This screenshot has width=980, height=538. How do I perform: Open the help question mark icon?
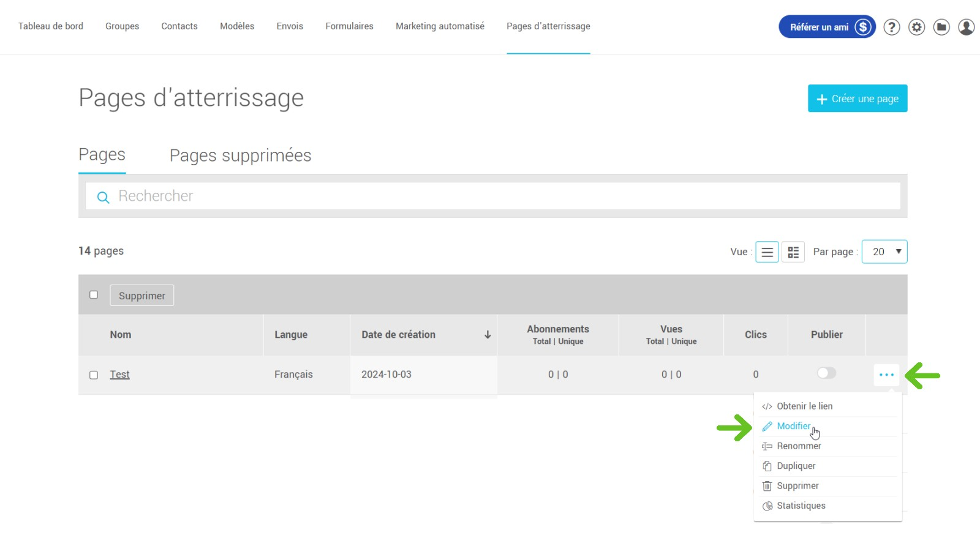pos(892,27)
